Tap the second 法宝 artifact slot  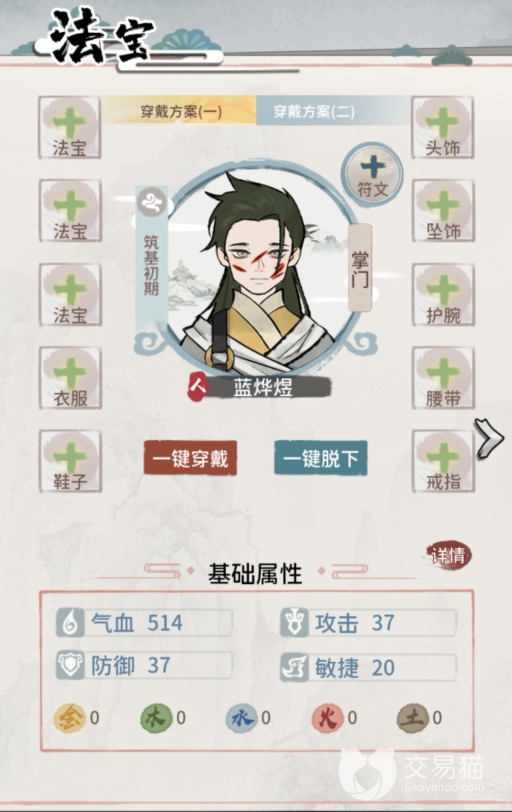70,210
